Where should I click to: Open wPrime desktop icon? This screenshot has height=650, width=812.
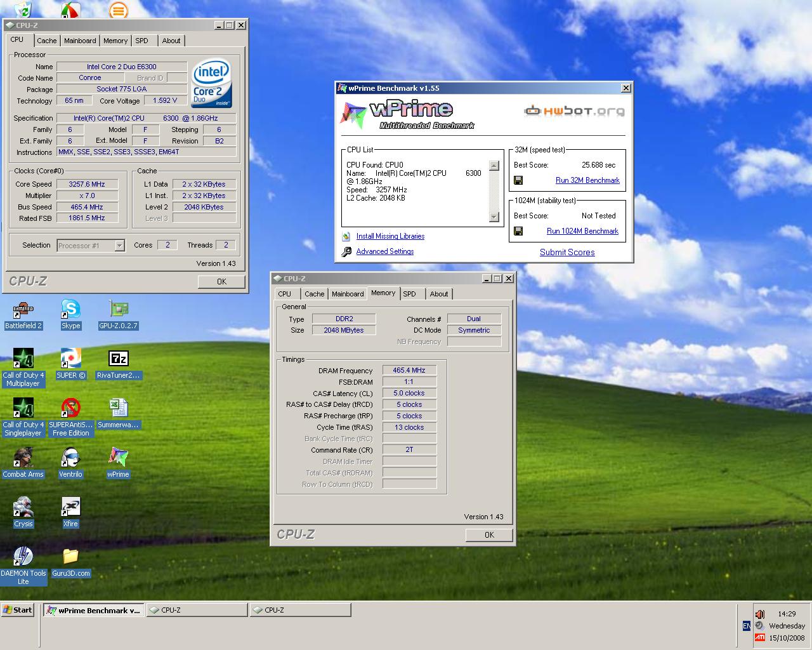point(118,463)
